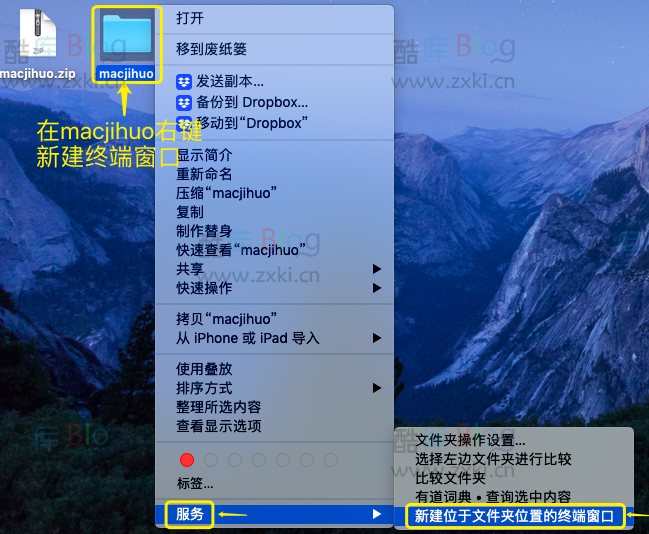
Task: Choose 打开 from the context menu
Action: point(274,18)
